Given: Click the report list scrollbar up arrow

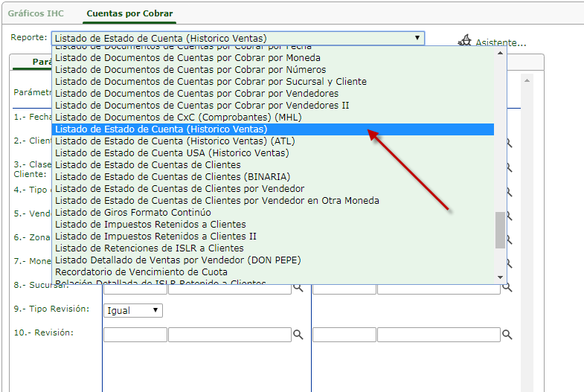Looking at the screenshot, I should click(501, 53).
